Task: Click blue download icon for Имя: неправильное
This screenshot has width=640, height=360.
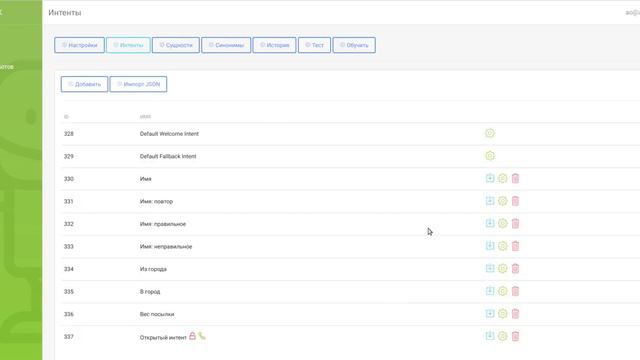Action: pyautogui.click(x=490, y=245)
